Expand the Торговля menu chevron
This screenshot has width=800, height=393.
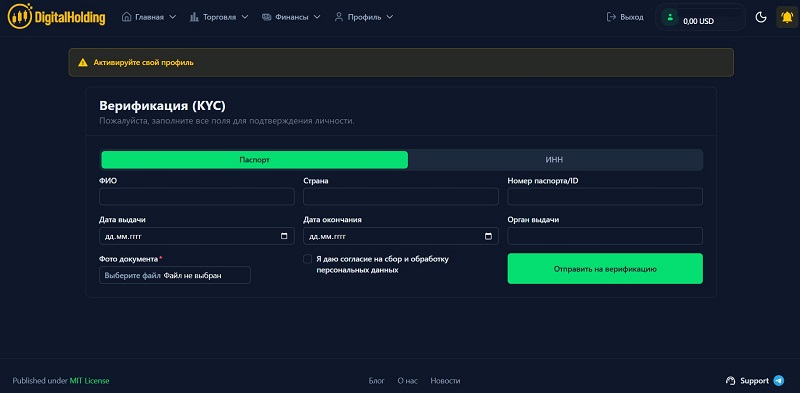point(244,17)
